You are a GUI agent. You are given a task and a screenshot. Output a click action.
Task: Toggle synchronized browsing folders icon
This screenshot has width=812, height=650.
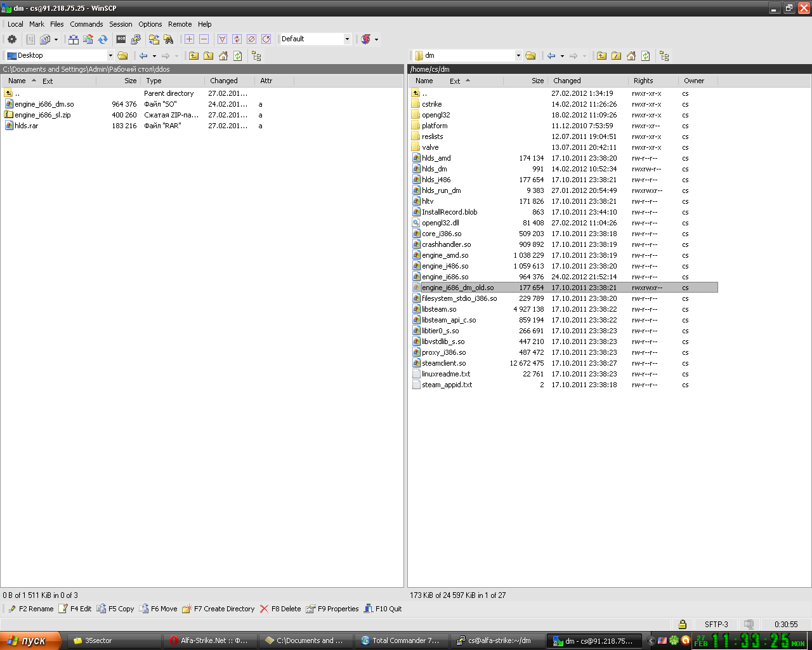(x=154, y=39)
